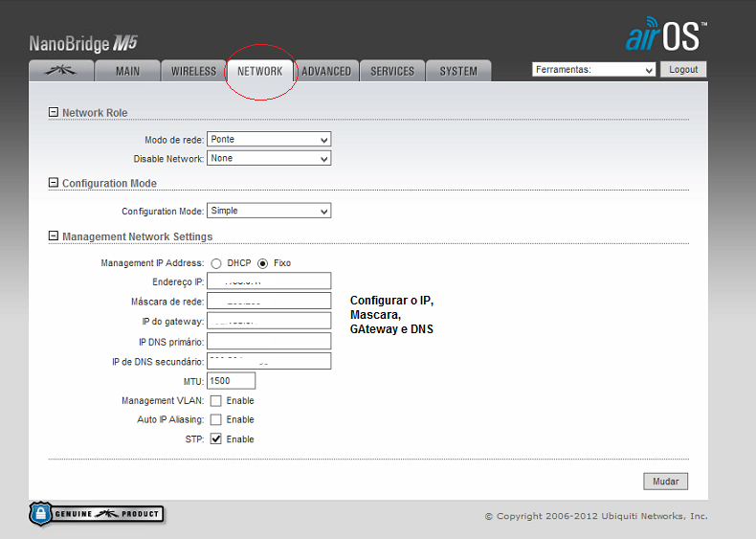Click the IP do gateway field
This screenshot has height=539, width=756.
click(x=269, y=321)
